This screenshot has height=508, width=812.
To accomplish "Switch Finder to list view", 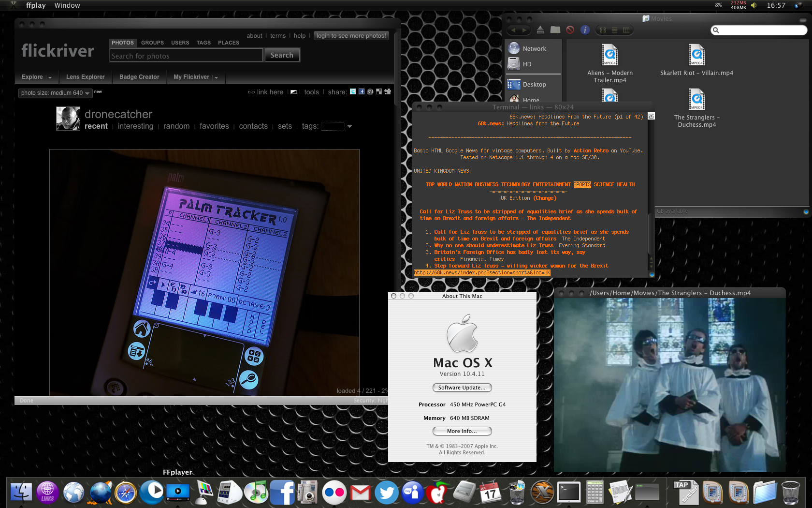I will point(614,30).
